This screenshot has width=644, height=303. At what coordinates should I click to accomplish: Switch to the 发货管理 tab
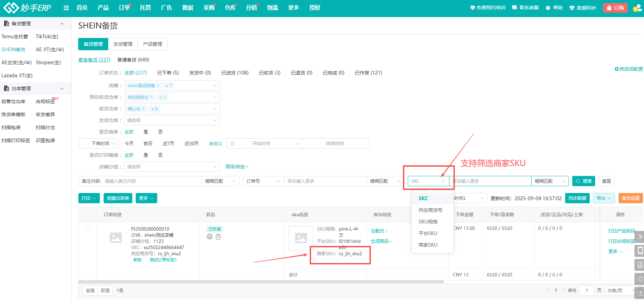123,44
